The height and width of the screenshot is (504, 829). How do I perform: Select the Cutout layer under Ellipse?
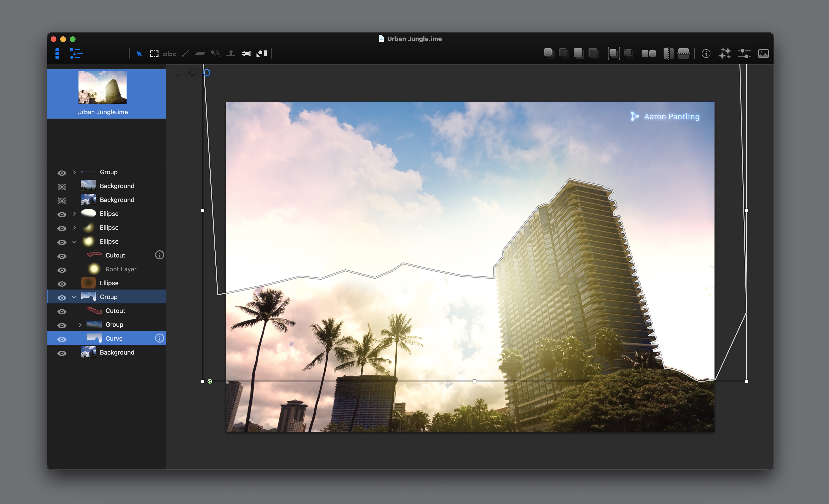pos(115,255)
